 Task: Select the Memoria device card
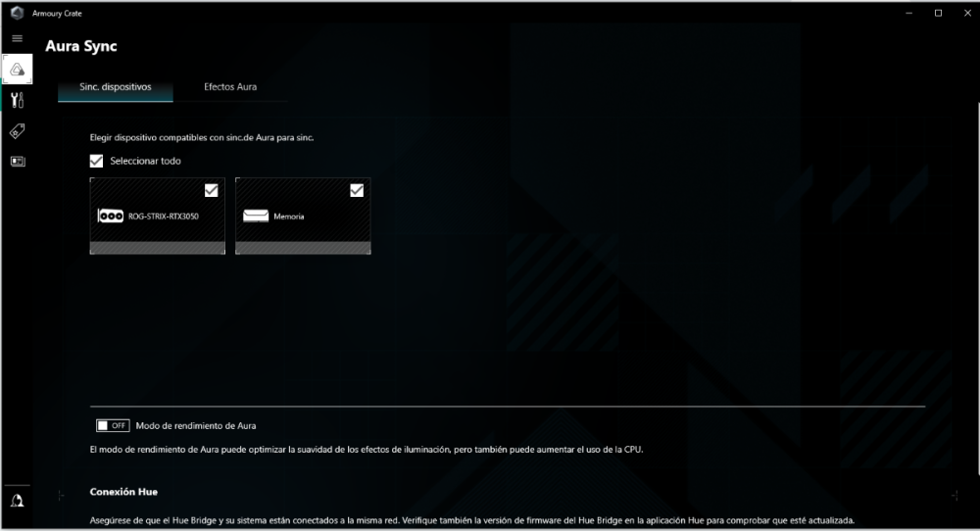pyautogui.click(x=303, y=217)
